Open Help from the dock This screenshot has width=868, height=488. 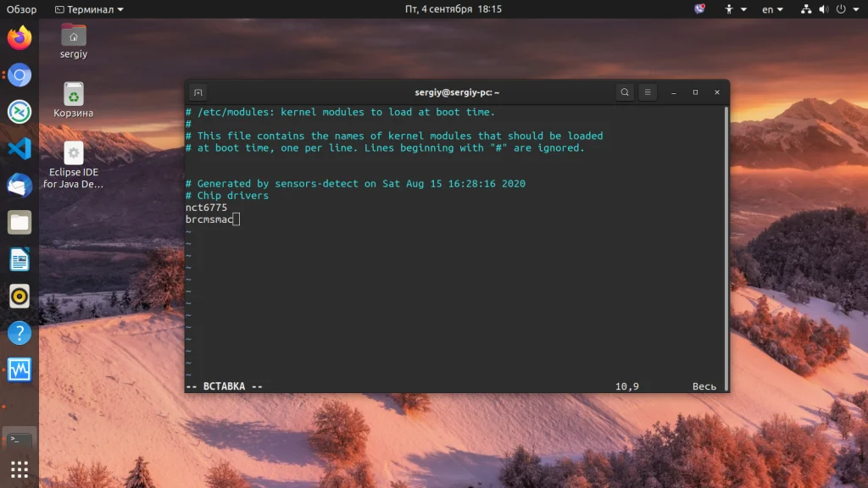pos(19,333)
